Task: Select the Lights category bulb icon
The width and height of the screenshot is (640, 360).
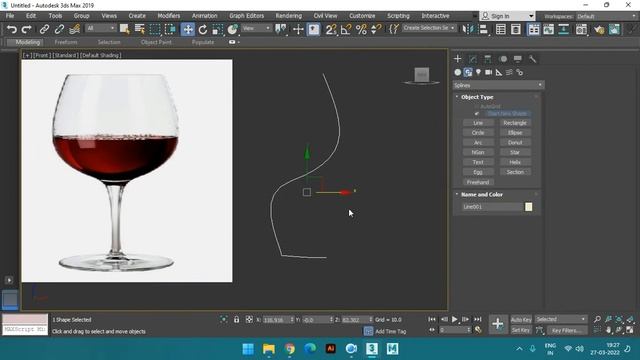Action: (478, 72)
